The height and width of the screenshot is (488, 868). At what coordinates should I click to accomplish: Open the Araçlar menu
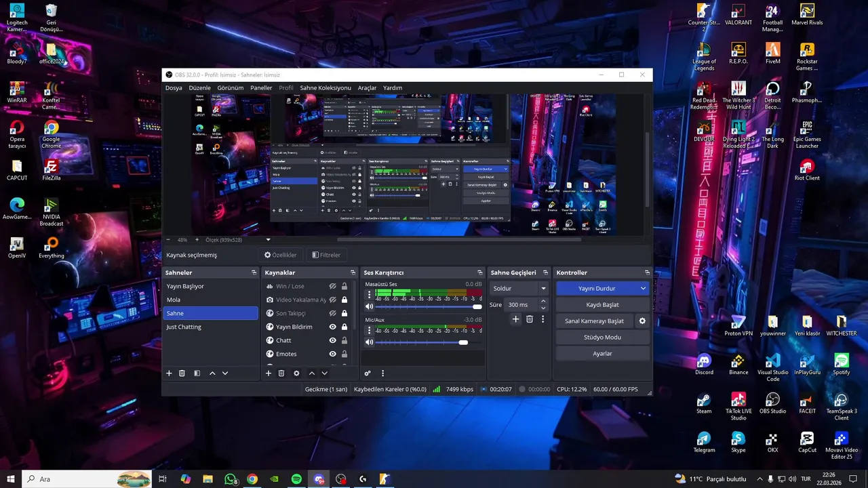tap(367, 88)
